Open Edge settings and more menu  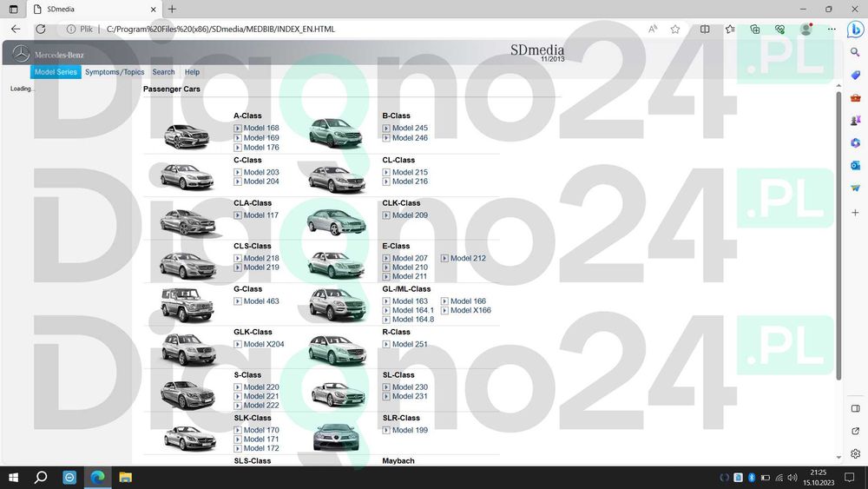pos(832,30)
